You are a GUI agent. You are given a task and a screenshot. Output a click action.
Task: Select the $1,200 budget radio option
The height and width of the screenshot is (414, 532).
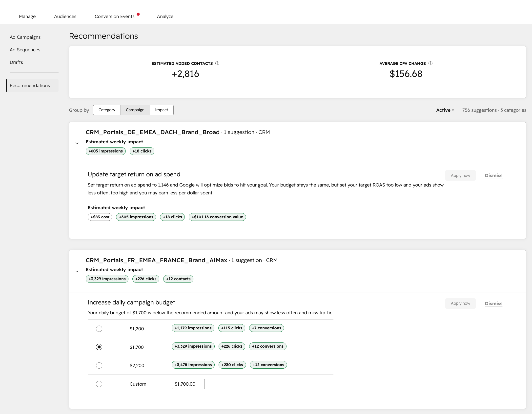(99, 329)
